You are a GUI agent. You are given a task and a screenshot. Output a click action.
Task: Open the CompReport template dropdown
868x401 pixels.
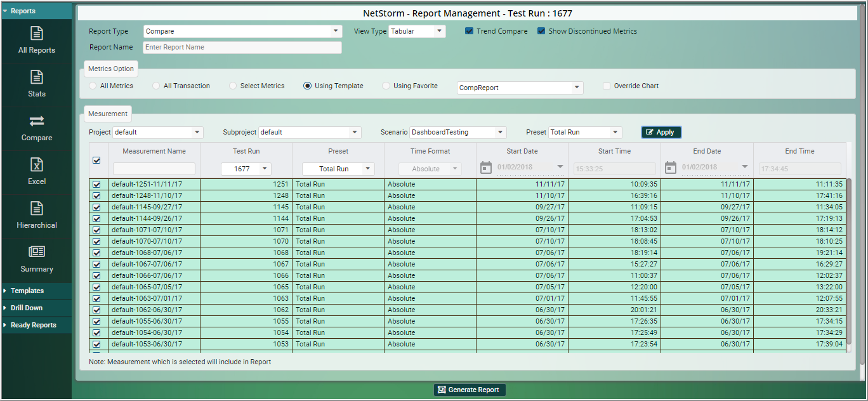(x=520, y=88)
